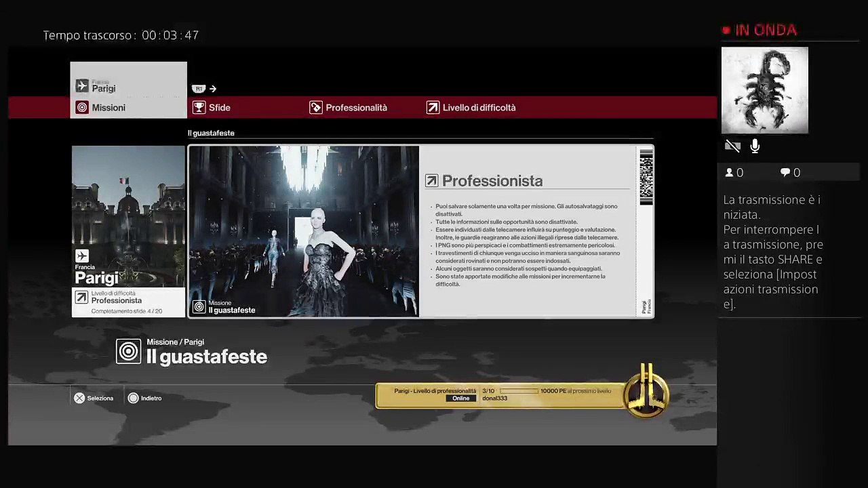Click the 3/10 level counter
The height and width of the screenshot is (488, 868).
tap(488, 391)
